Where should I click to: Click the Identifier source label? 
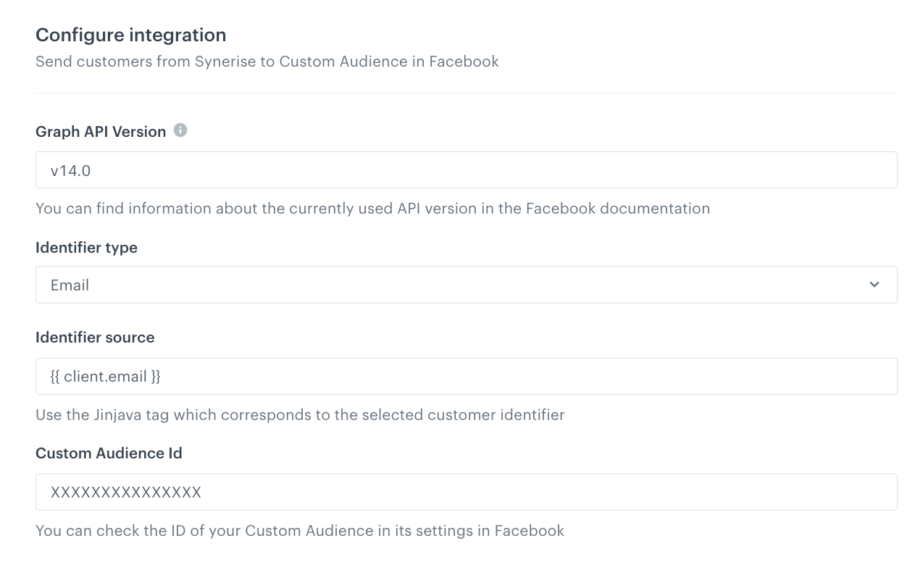[x=95, y=337]
